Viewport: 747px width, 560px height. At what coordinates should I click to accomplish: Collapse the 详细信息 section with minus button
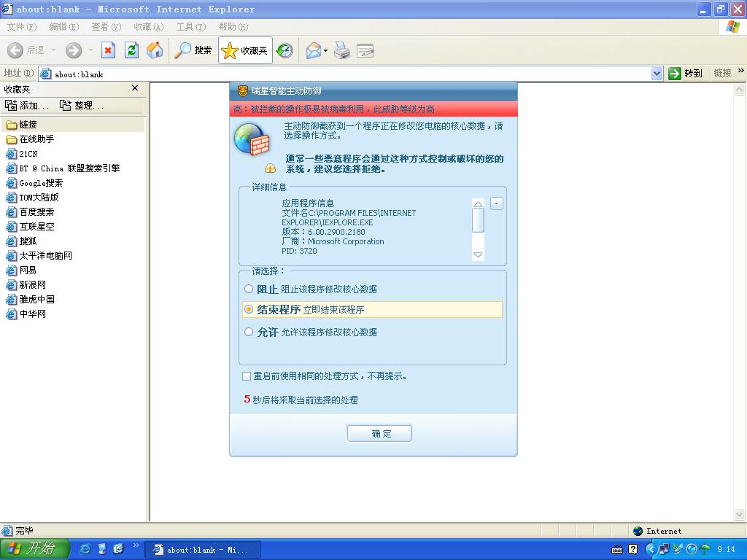497,203
